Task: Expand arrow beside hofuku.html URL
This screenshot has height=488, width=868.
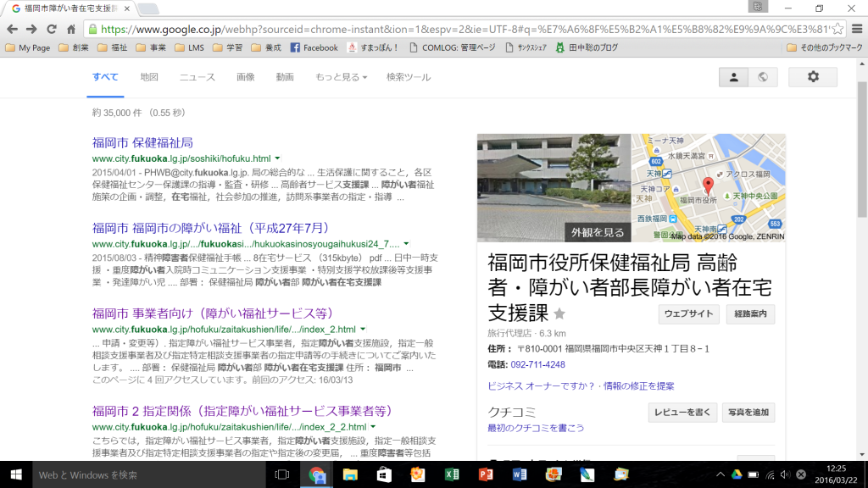Action: [x=277, y=158]
